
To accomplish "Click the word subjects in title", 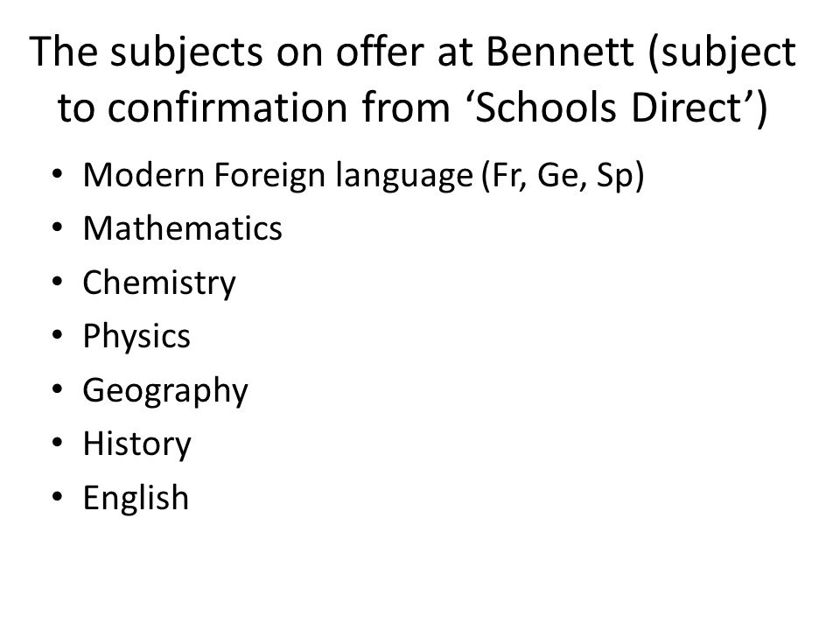I will [x=186, y=53].
